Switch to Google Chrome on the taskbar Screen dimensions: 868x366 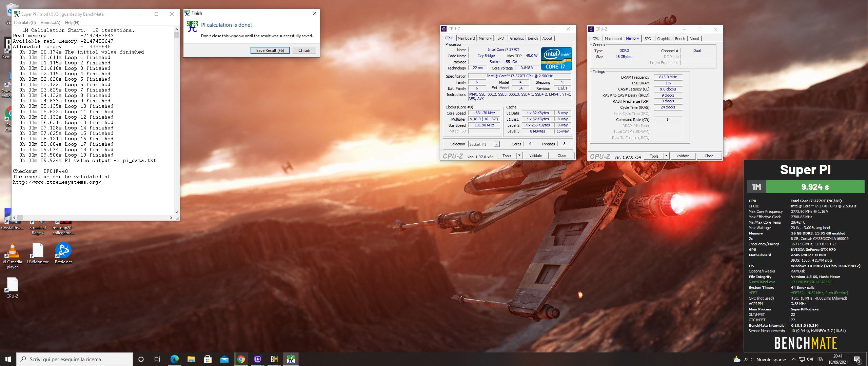pos(241,359)
